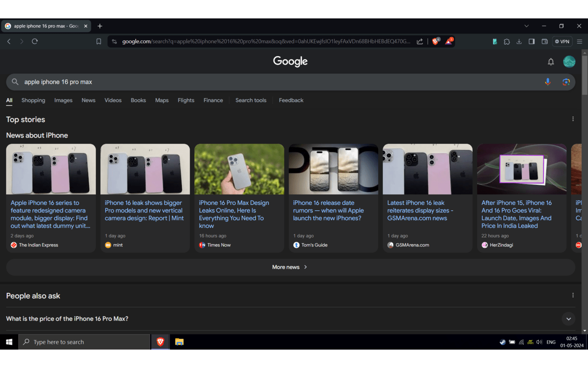Open Indian Express iPhone 16 series article
The image size is (588, 368).
[51, 214]
